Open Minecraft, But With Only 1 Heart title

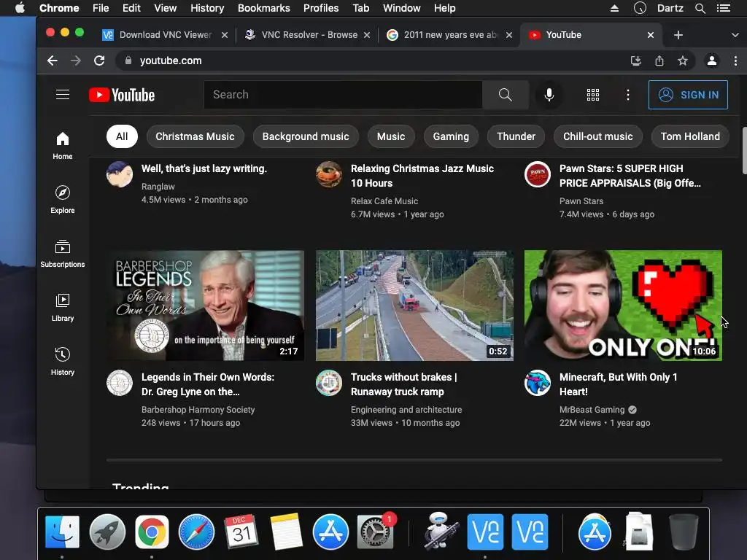[x=619, y=384]
